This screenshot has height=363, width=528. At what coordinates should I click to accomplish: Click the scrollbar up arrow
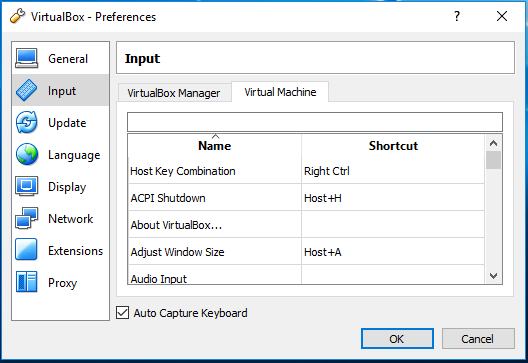pos(493,143)
